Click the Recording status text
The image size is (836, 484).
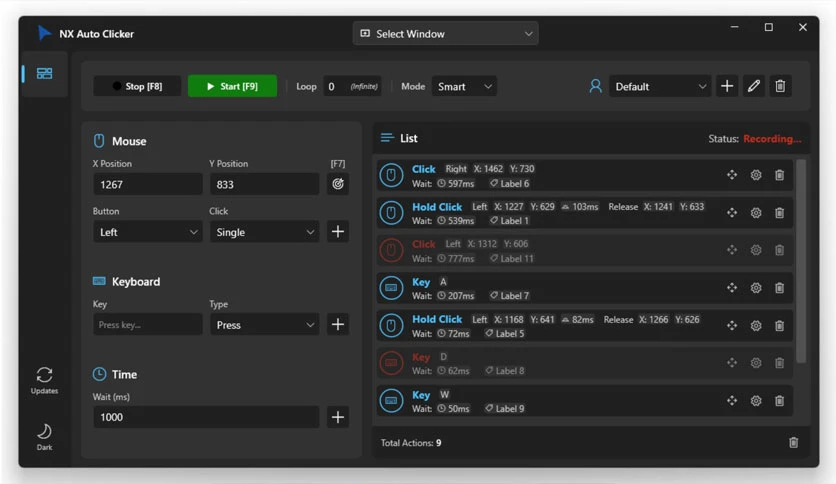pyautogui.click(x=772, y=139)
